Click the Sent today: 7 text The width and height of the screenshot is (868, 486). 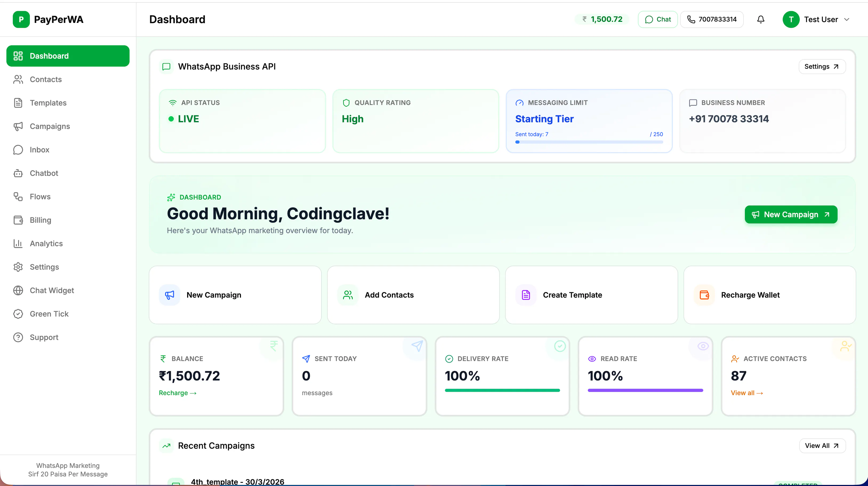click(x=532, y=134)
